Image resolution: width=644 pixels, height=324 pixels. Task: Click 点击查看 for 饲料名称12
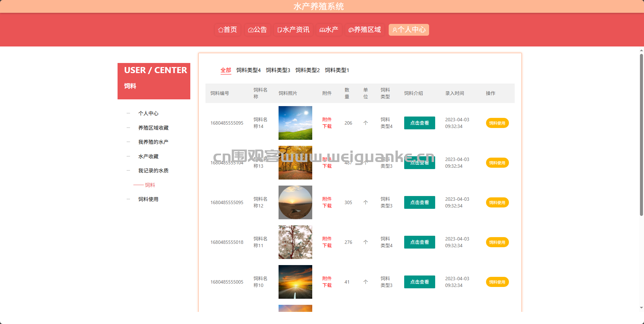(420, 202)
